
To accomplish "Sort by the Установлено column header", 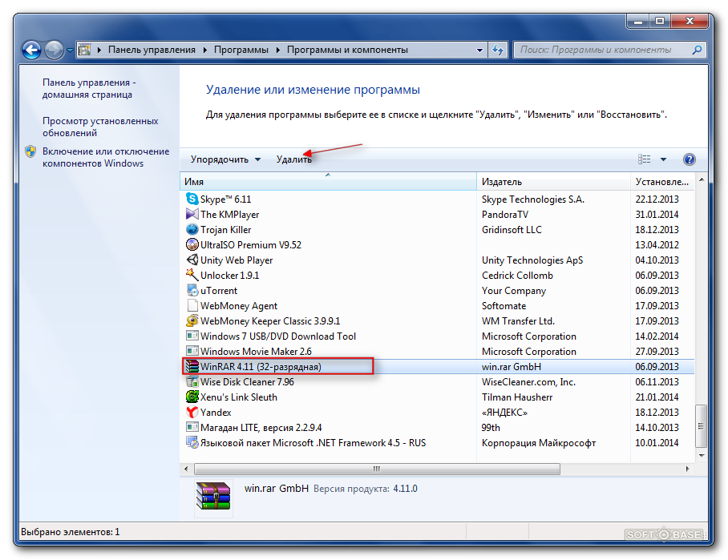I will (x=662, y=182).
